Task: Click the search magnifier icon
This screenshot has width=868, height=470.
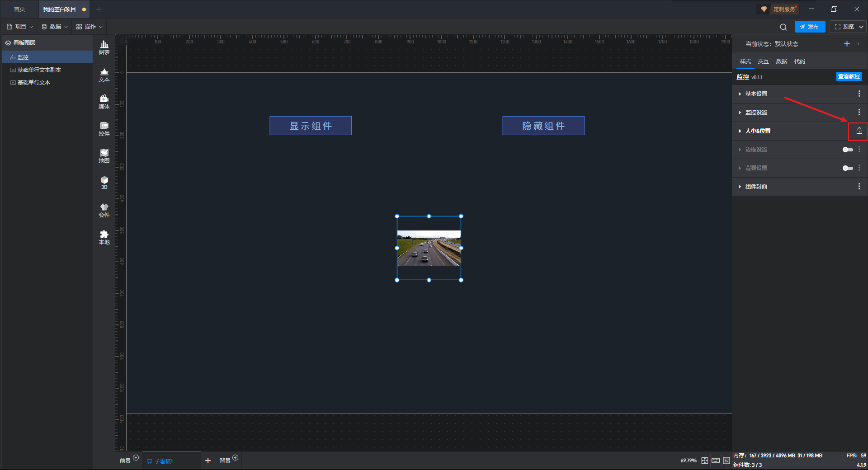Action: pos(783,27)
